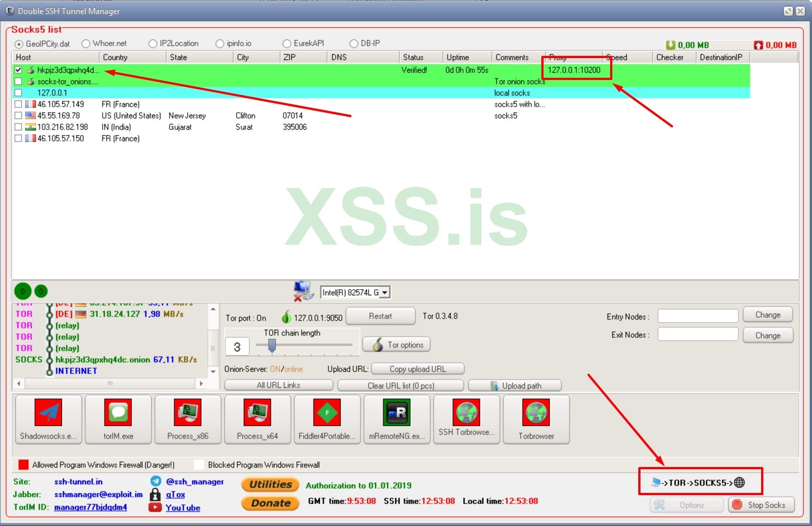Viewport: 812px width, 526px height.
Task: Open Tor options
Action: tap(397, 345)
